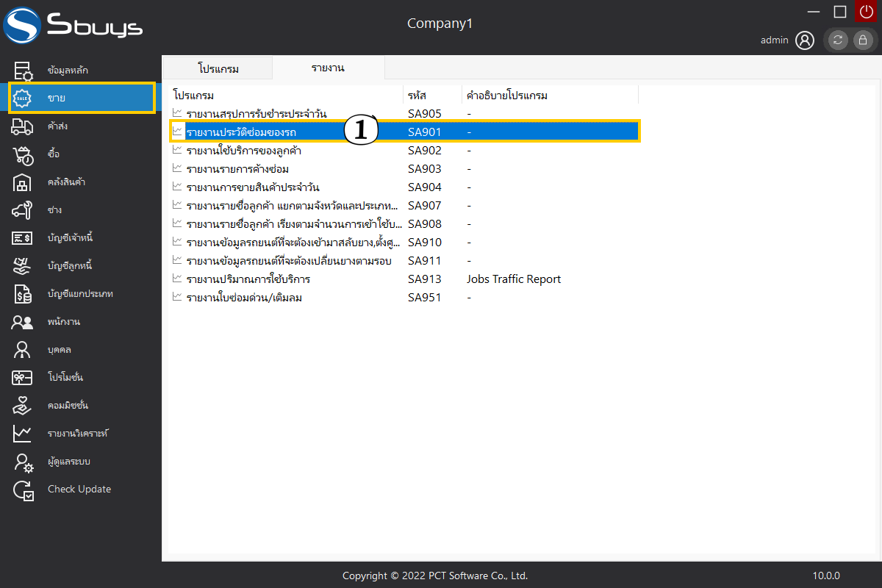Select รายงานใบซ่อมด่วน/เติมลม report SA951

tap(244, 298)
